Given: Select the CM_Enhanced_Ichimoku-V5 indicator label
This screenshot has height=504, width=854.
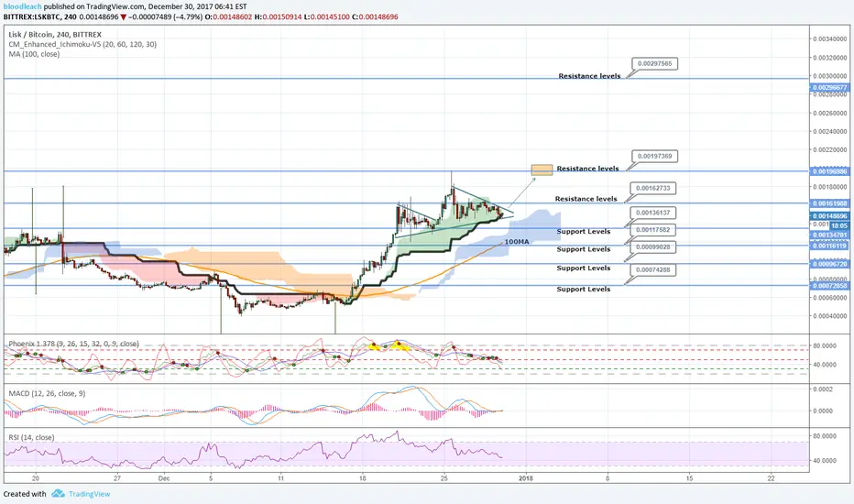Looking at the screenshot, I should point(82,44).
